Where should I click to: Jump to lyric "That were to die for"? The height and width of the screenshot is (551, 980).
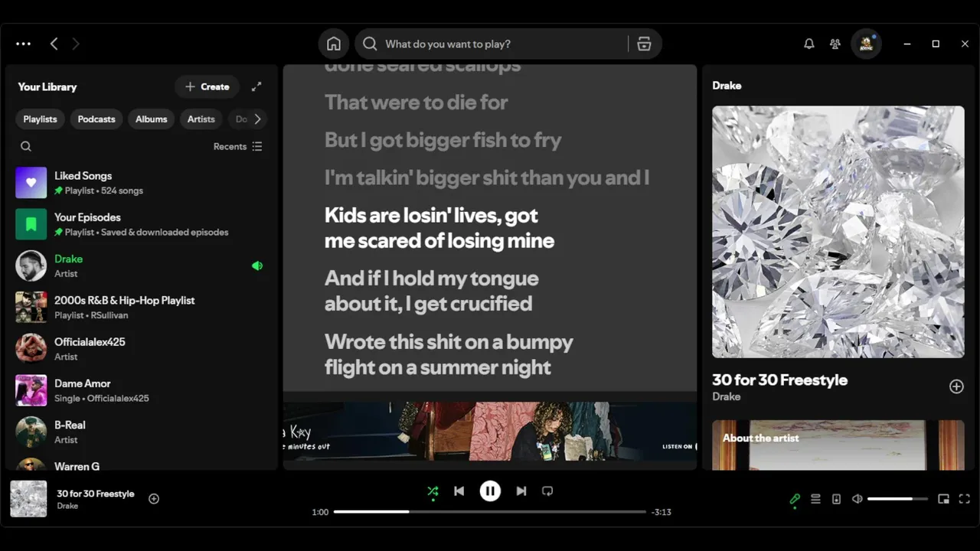click(416, 102)
